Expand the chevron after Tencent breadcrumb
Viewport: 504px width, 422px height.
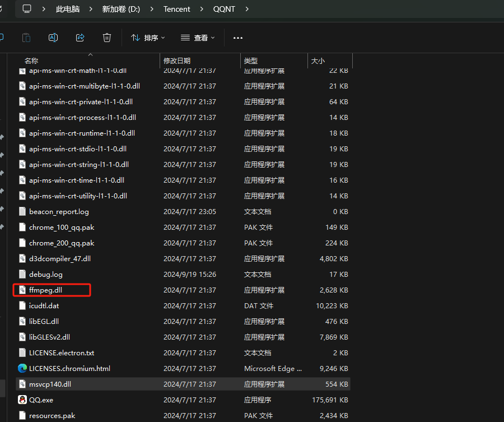(x=202, y=9)
